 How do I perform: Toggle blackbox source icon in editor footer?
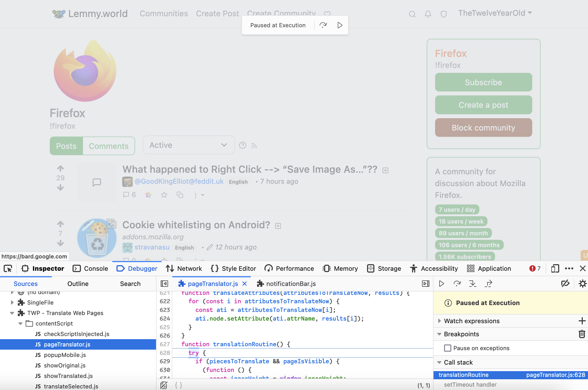click(x=164, y=385)
